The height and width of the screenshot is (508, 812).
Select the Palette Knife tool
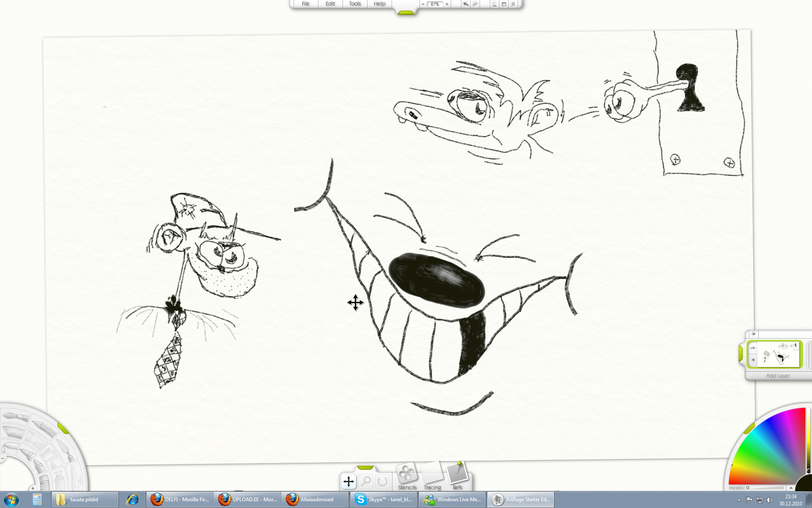(x=66, y=449)
